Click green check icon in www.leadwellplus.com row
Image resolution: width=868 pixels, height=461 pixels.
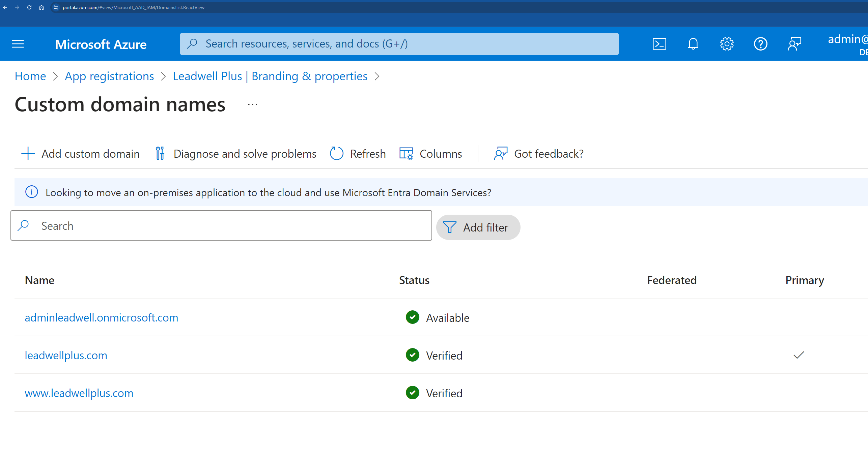click(413, 393)
